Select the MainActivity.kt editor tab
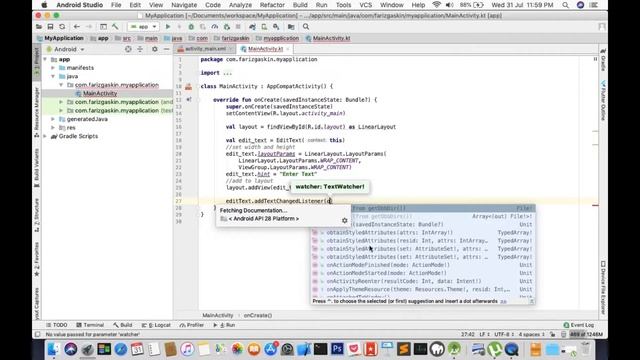The width and height of the screenshot is (640, 360). [x=265, y=49]
